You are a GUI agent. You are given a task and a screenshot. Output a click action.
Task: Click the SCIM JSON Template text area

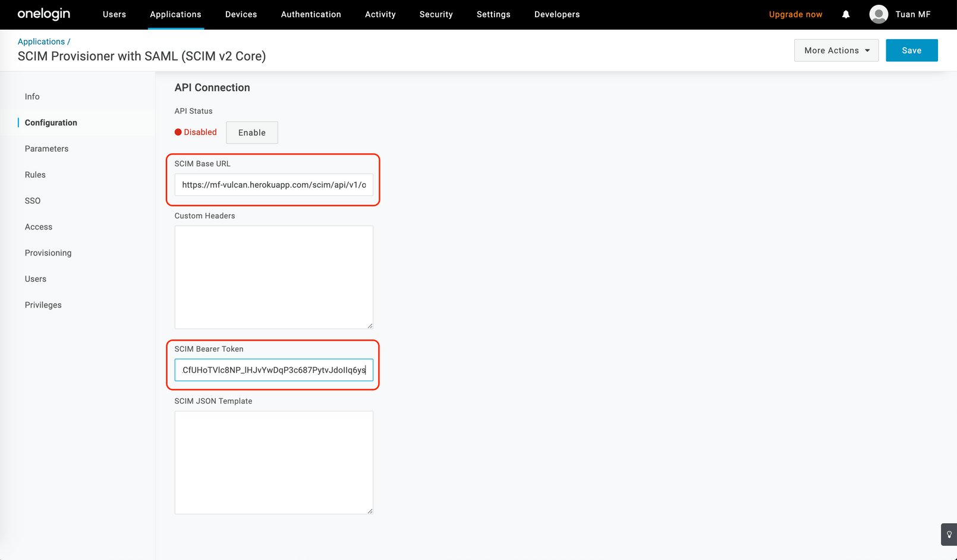click(274, 463)
